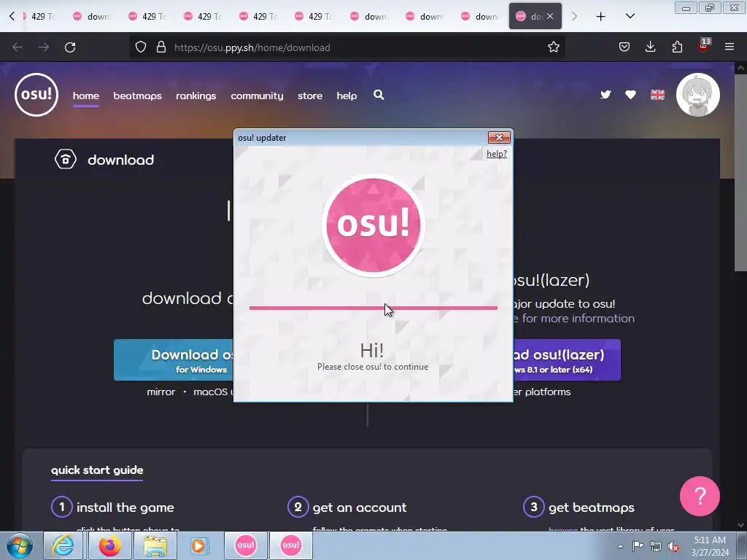Click the quick start guide heading

pyautogui.click(x=97, y=470)
